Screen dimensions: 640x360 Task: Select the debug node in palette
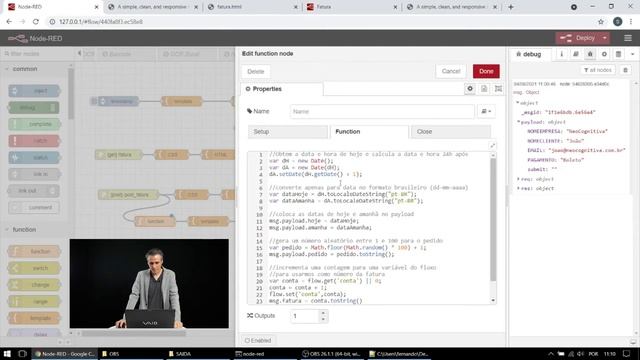(x=34, y=107)
